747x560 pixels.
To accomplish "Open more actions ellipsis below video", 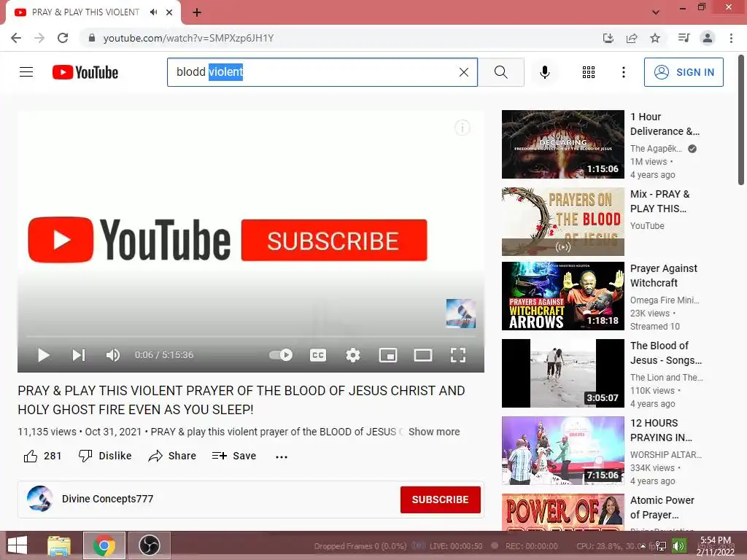I will 282,456.
